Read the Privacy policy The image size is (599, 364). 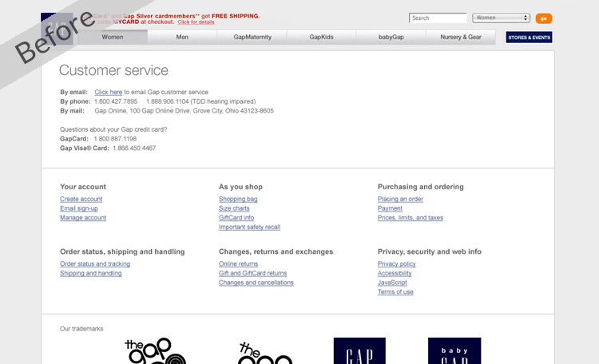click(x=396, y=264)
